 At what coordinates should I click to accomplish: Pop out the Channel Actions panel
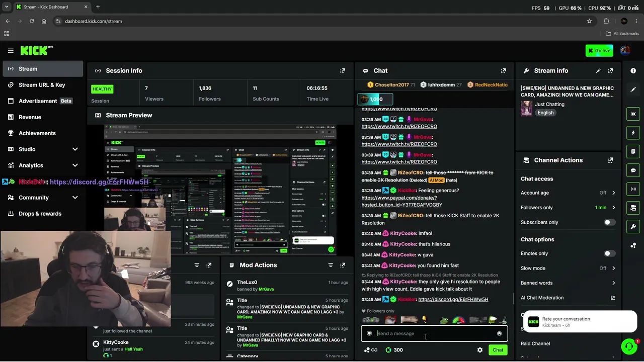point(610,160)
